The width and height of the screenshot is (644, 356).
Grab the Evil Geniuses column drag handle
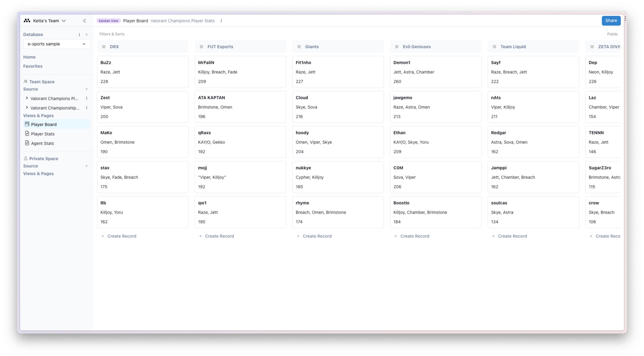(397, 47)
